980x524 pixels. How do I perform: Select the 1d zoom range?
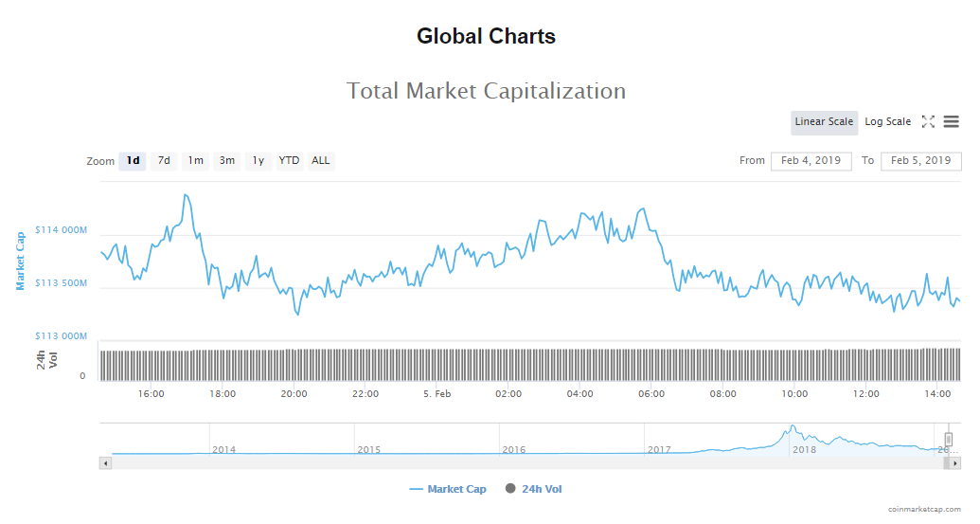134,161
